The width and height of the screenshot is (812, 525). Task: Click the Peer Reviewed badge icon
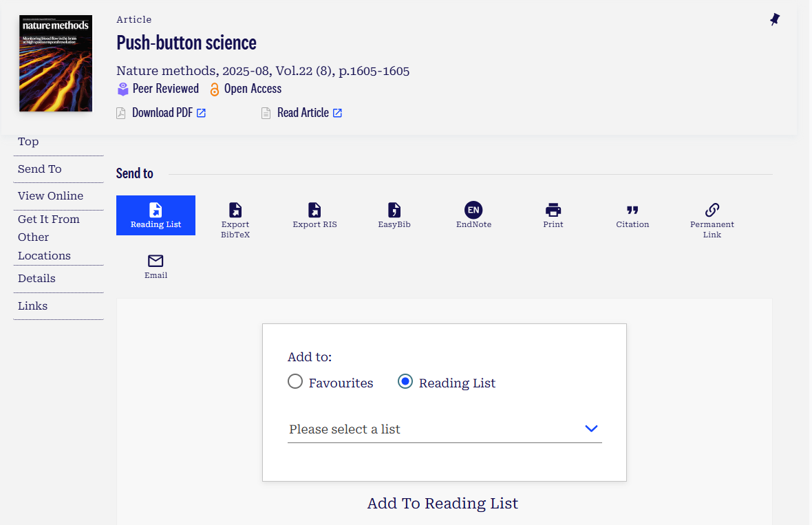tap(122, 89)
